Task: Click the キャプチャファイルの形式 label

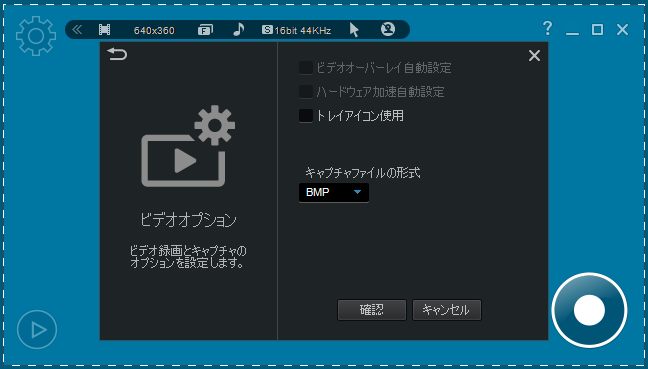Action: tap(363, 172)
